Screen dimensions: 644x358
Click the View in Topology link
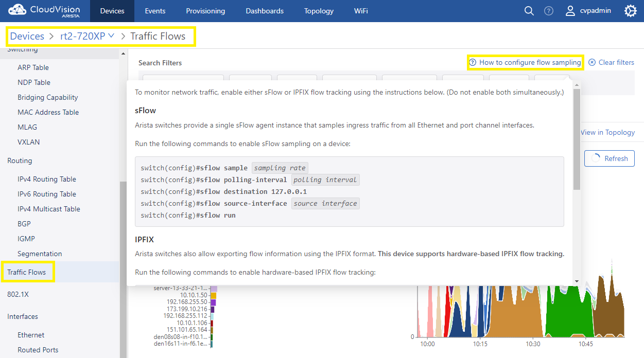pyautogui.click(x=607, y=132)
